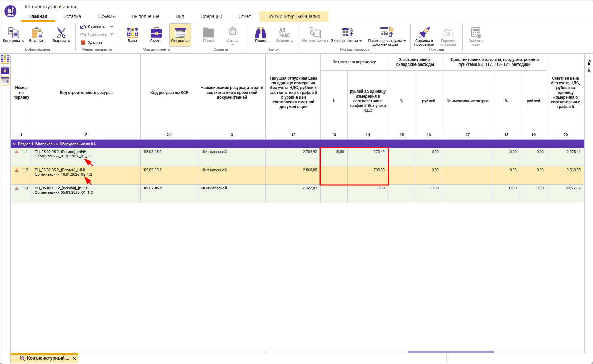Click the Вырезать scissors icon
Image resolution: width=593 pixels, height=364 pixels.
[x=61, y=33]
